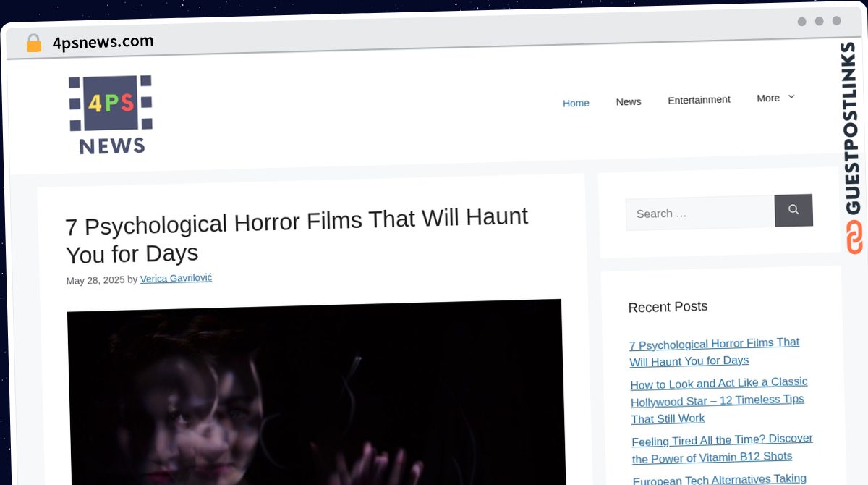Click the orange padlock icon in address bar

point(33,43)
